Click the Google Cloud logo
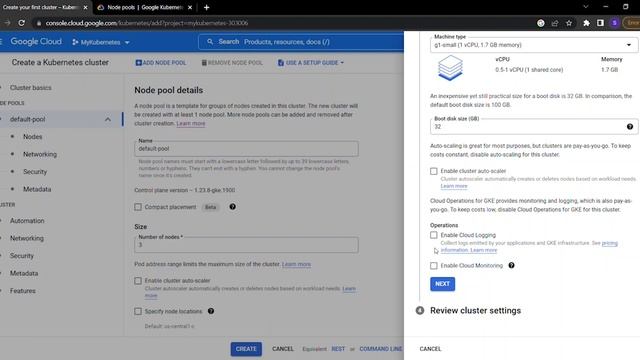 (x=36, y=42)
